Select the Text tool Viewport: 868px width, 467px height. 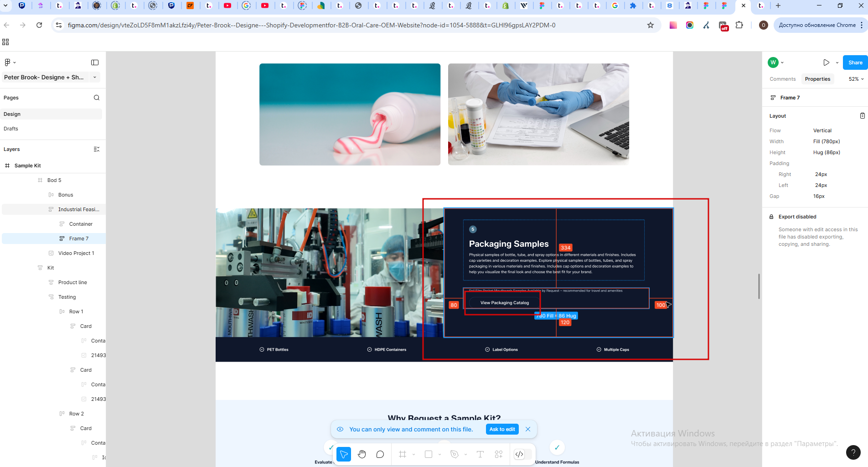pos(480,454)
